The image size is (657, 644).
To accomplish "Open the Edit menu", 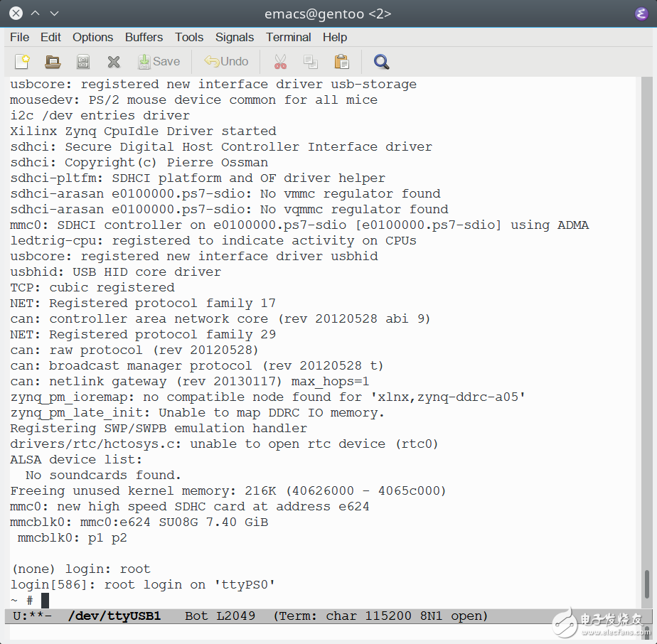I will (50, 37).
